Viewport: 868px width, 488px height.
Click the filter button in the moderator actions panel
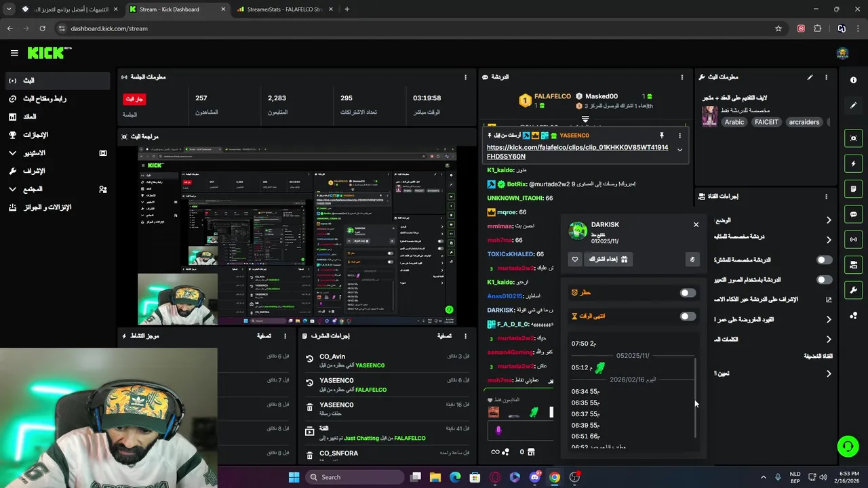coord(444,336)
